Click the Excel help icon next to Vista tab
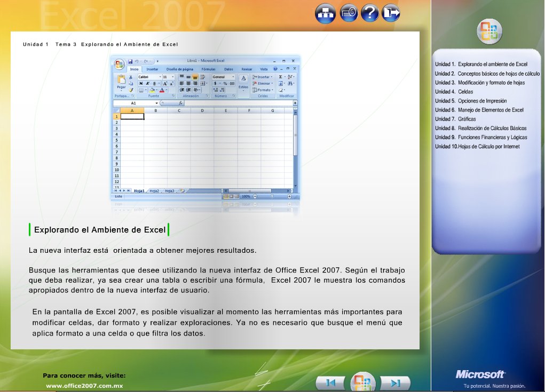 pos(275,69)
